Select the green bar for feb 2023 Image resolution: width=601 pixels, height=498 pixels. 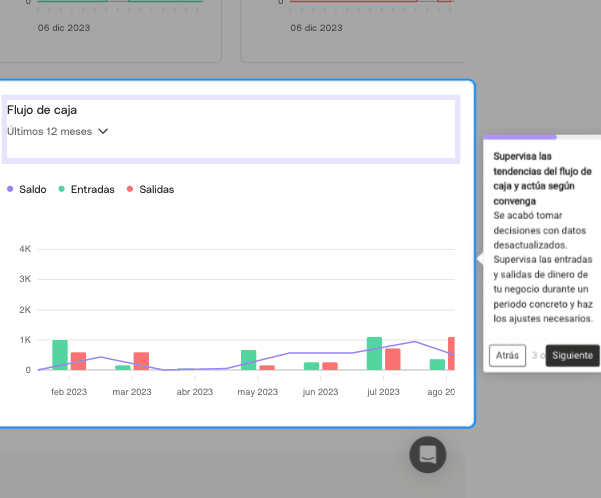pyautogui.click(x=60, y=355)
